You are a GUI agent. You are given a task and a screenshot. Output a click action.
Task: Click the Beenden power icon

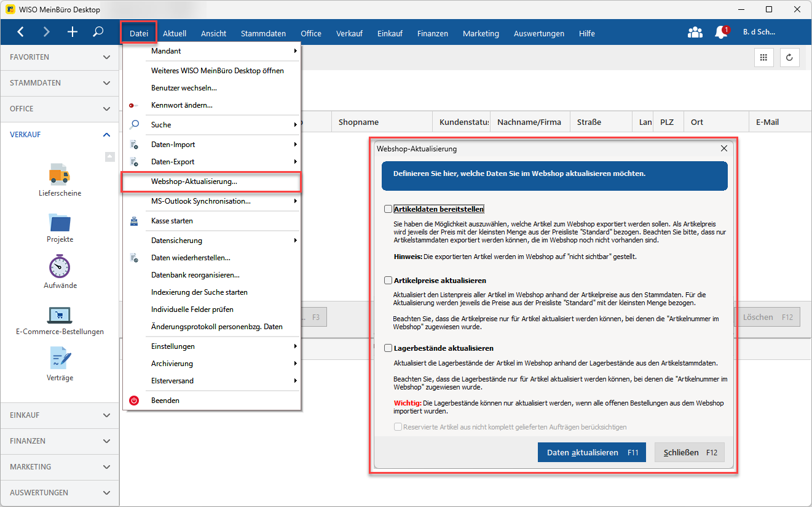tap(135, 401)
